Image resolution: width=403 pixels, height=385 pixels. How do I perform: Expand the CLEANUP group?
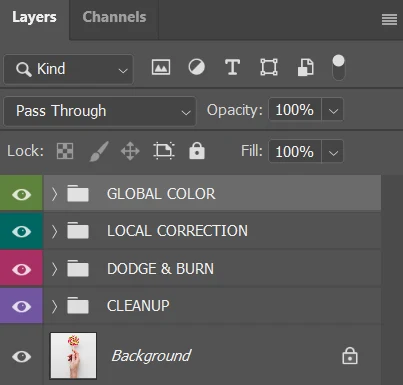point(54,306)
